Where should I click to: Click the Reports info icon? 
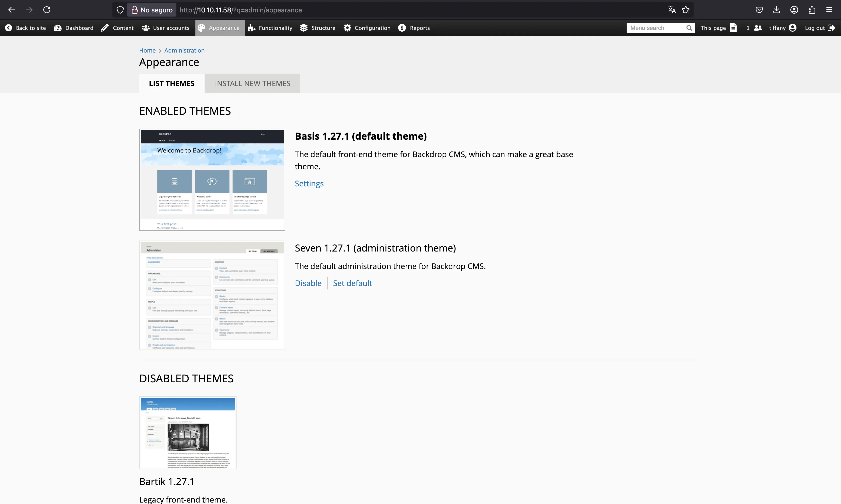(402, 28)
